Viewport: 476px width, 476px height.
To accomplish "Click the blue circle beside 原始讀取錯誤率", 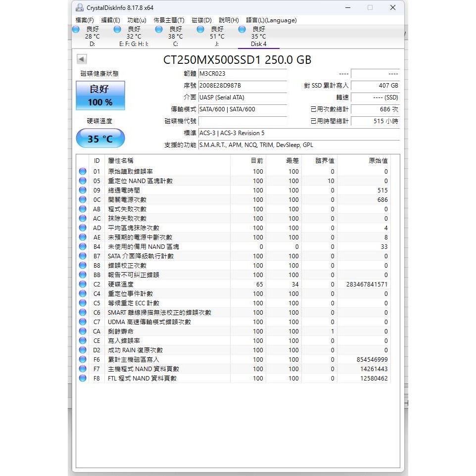I will point(82,171).
